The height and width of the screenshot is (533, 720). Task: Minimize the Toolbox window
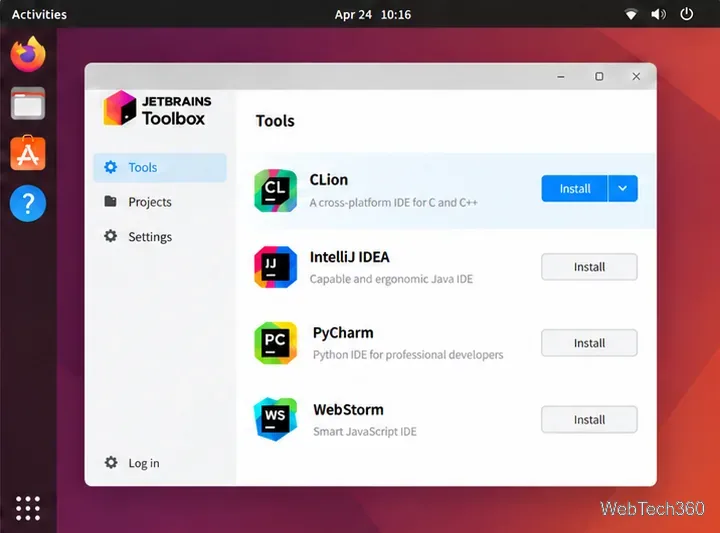(x=561, y=77)
